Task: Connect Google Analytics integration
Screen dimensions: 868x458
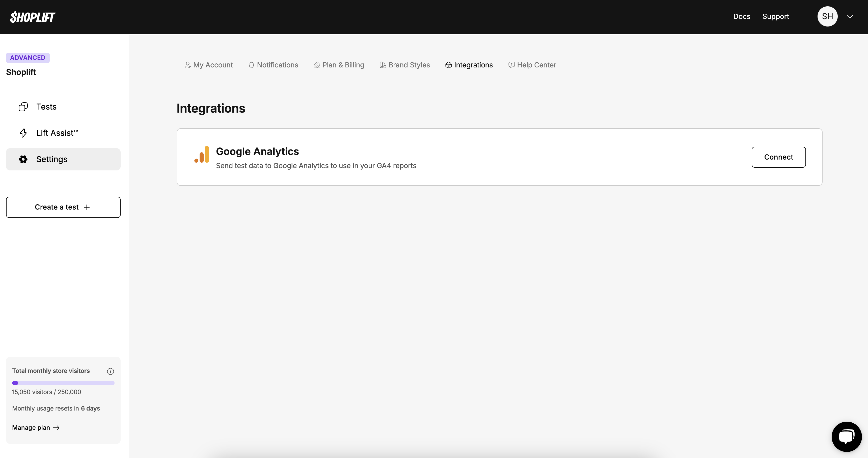Action: (x=778, y=157)
